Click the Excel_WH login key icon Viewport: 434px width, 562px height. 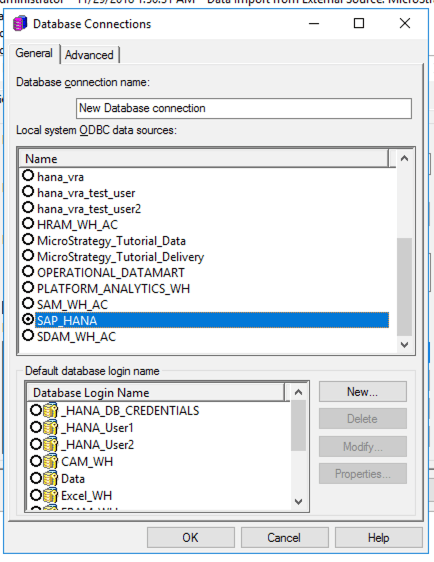point(51,495)
